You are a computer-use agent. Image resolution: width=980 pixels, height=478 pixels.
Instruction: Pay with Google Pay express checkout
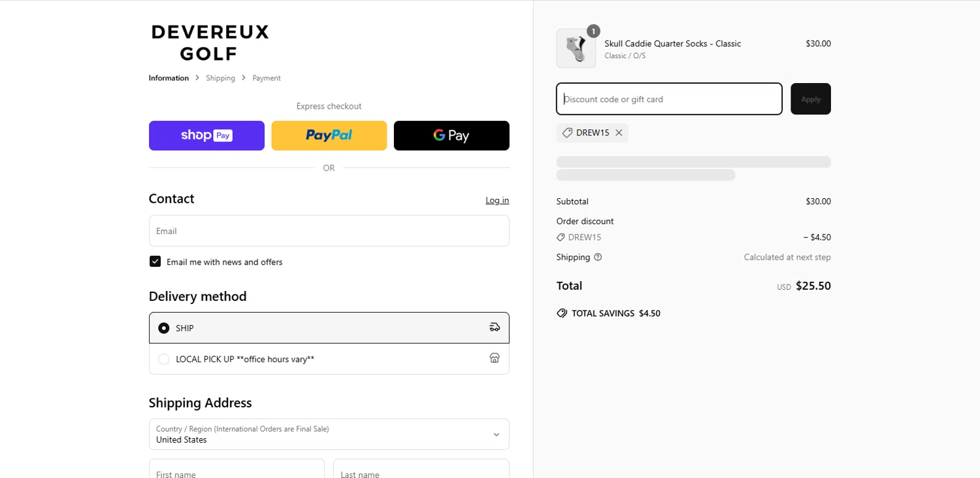451,135
